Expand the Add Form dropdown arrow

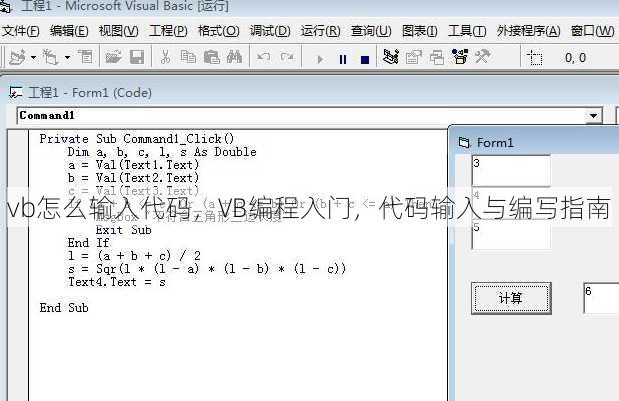click(68, 58)
